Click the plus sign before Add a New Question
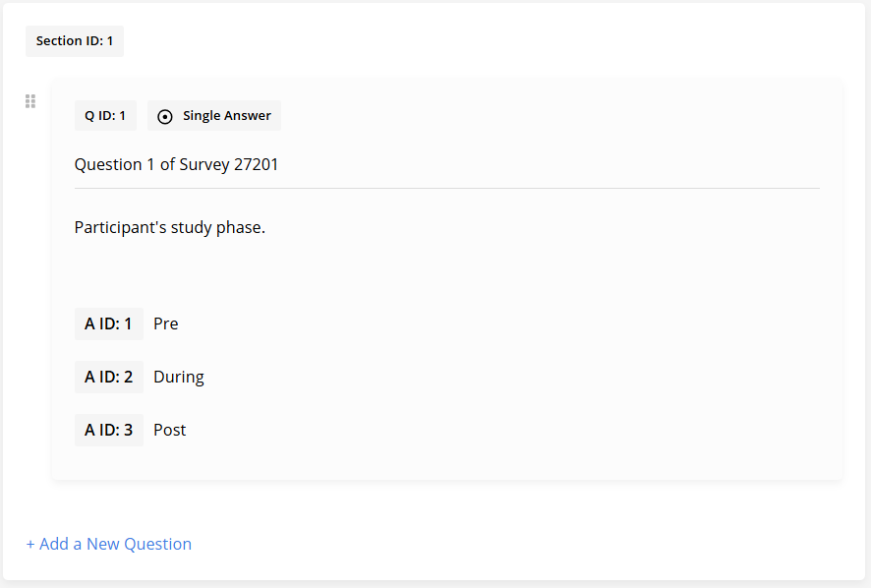This screenshot has height=588, width=871. point(30,544)
